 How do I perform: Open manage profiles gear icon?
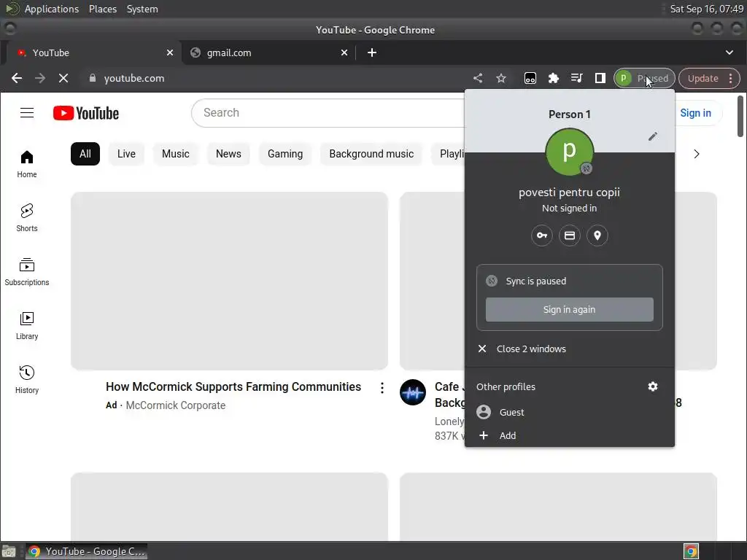(653, 386)
